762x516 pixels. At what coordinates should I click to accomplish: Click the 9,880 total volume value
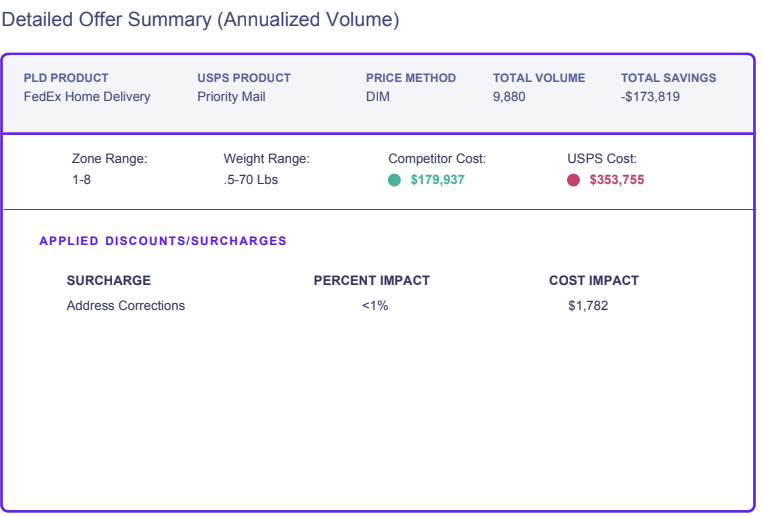click(509, 97)
